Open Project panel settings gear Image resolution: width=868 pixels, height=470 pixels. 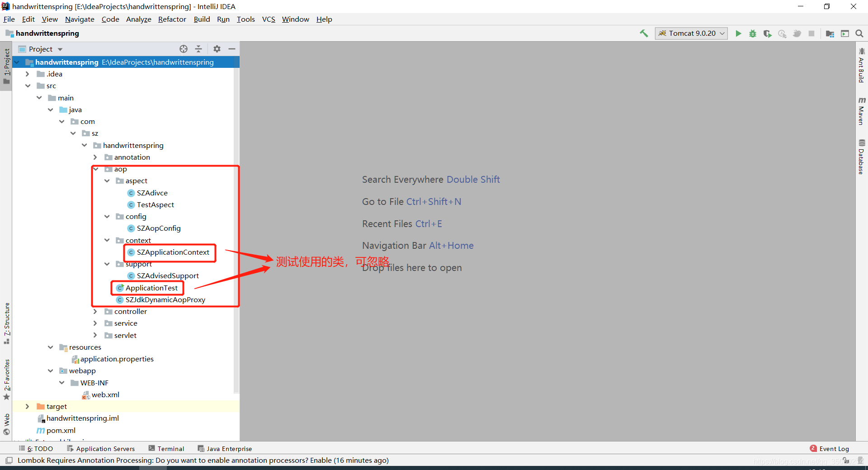[x=217, y=49]
